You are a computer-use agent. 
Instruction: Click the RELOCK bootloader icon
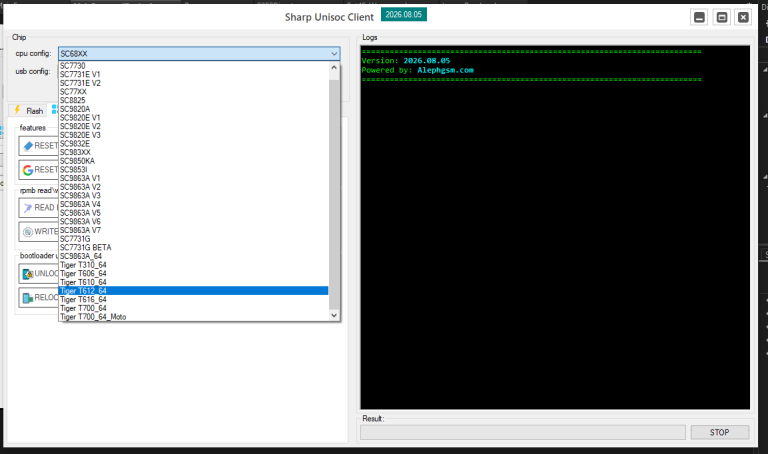[28, 298]
